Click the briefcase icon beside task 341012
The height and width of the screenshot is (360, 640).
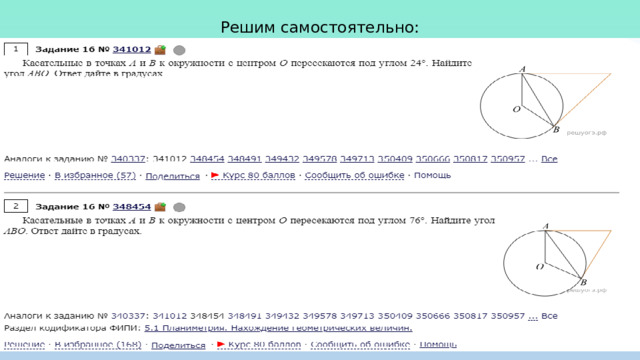[x=160, y=50]
